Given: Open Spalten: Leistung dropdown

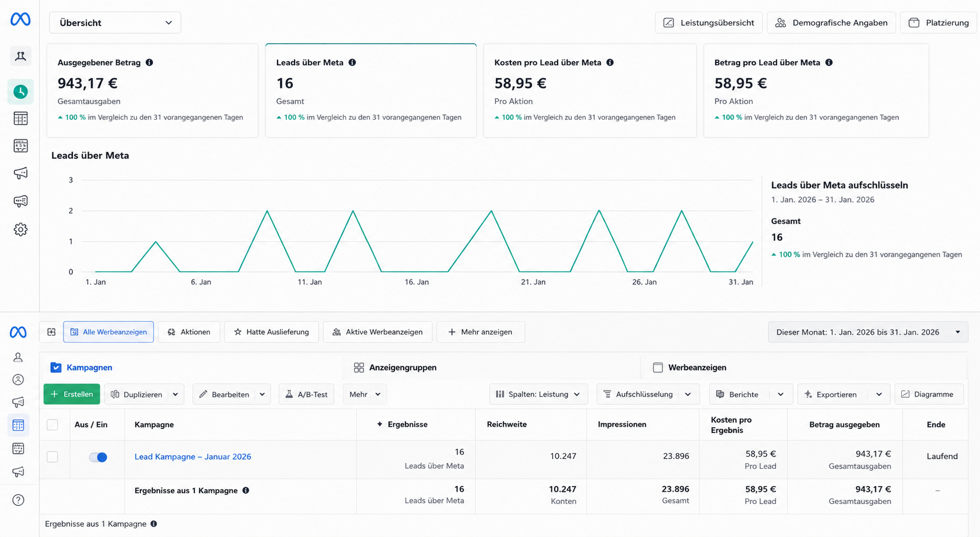Looking at the screenshot, I should 539,394.
